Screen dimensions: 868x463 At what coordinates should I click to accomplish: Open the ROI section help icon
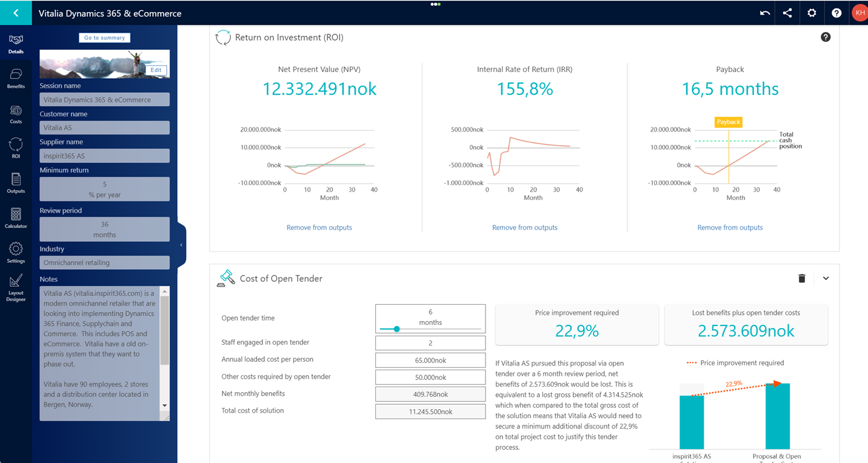click(x=826, y=37)
